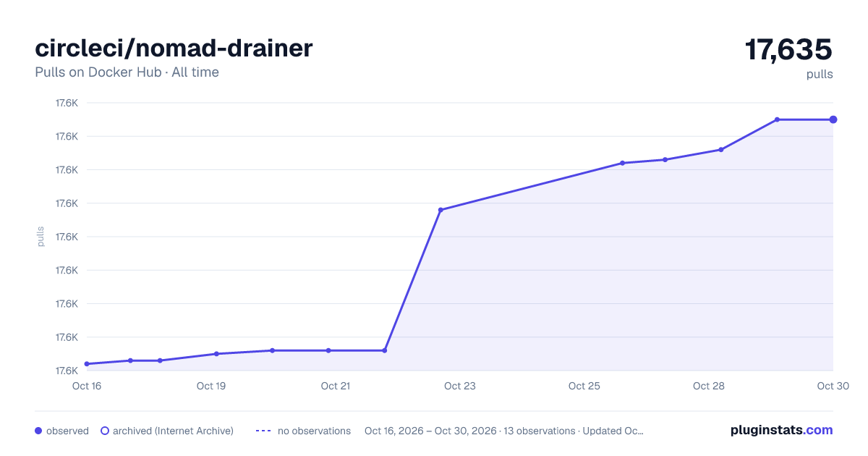Click the Oct 23 axis label
Screen dimensions: 868x456
pyautogui.click(x=460, y=386)
